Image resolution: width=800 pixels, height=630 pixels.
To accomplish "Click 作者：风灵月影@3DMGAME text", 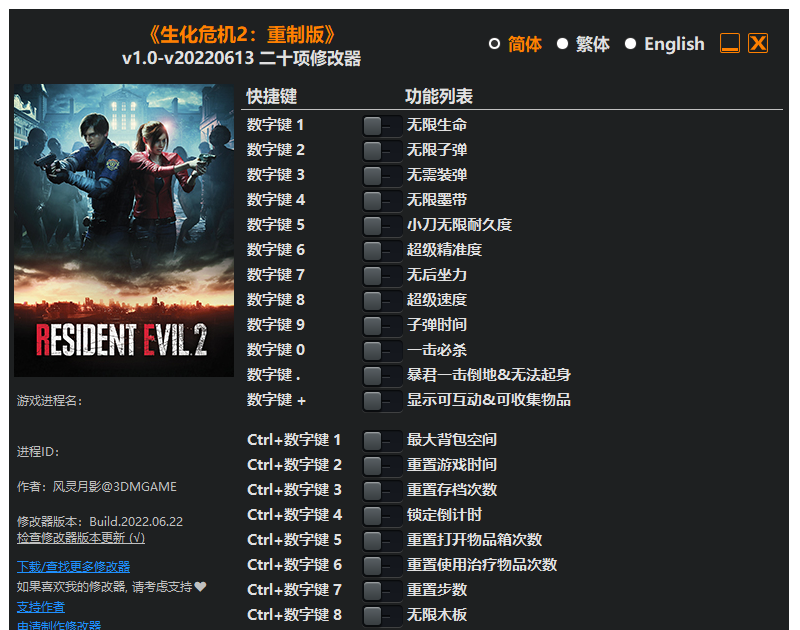I will pos(97,487).
